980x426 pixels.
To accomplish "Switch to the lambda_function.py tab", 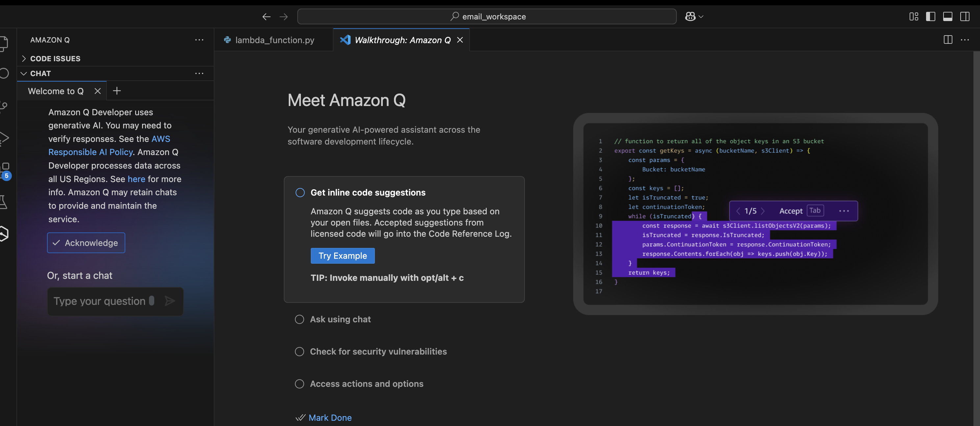I will coord(275,40).
